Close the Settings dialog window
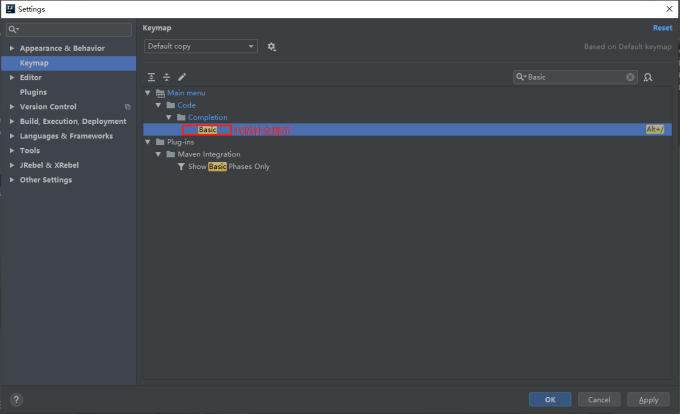This screenshot has width=681, height=415. pos(669,9)
